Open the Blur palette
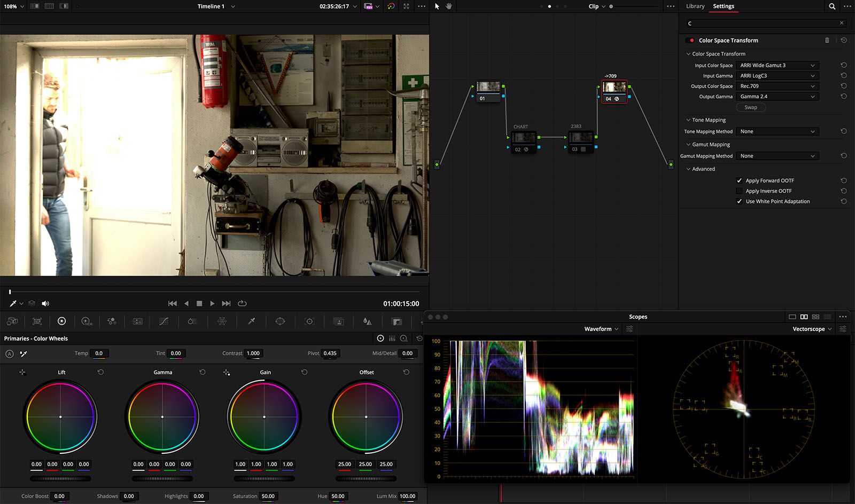 (x=367, y=321)
